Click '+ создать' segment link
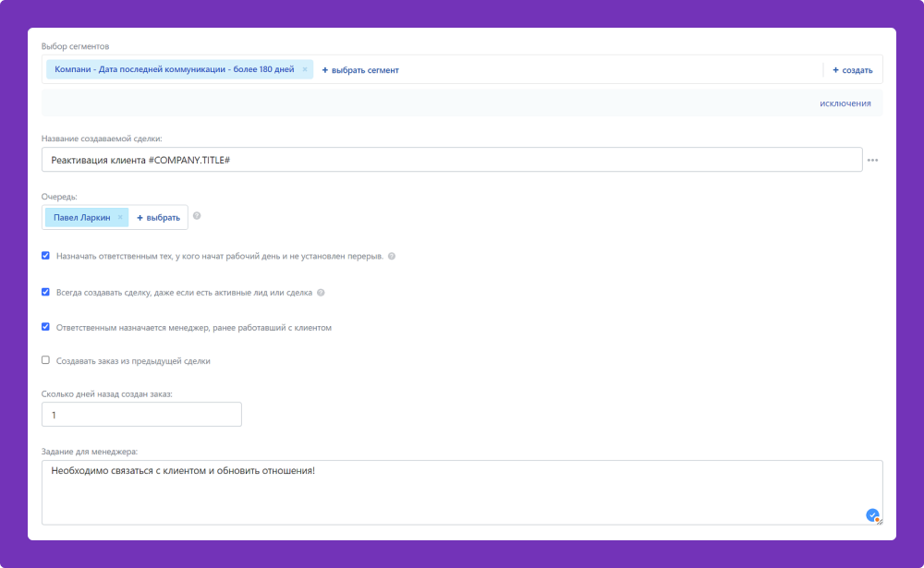 coord(852,70)
